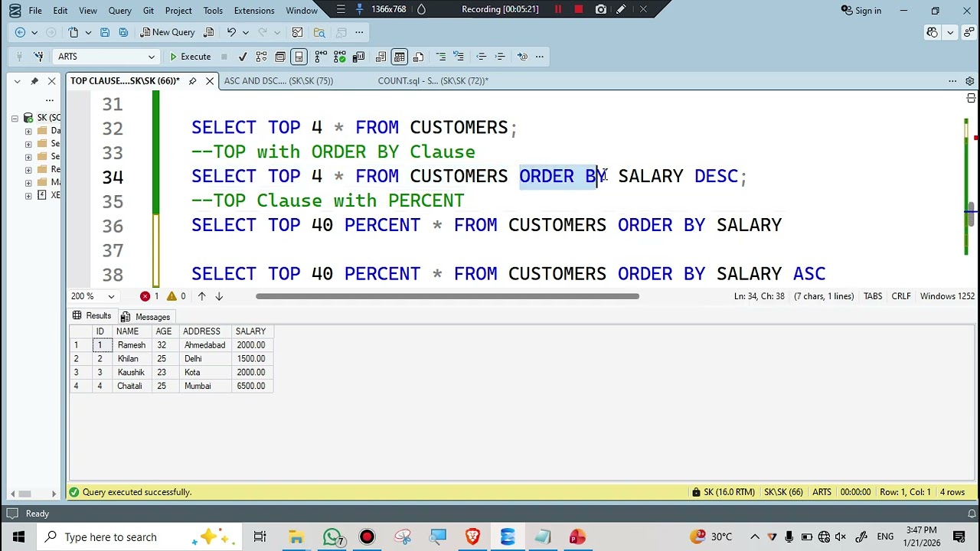Viewport: 980px width, 551px height.
Task: Comment out selected lines icon
Action: (x=441, y=57)
